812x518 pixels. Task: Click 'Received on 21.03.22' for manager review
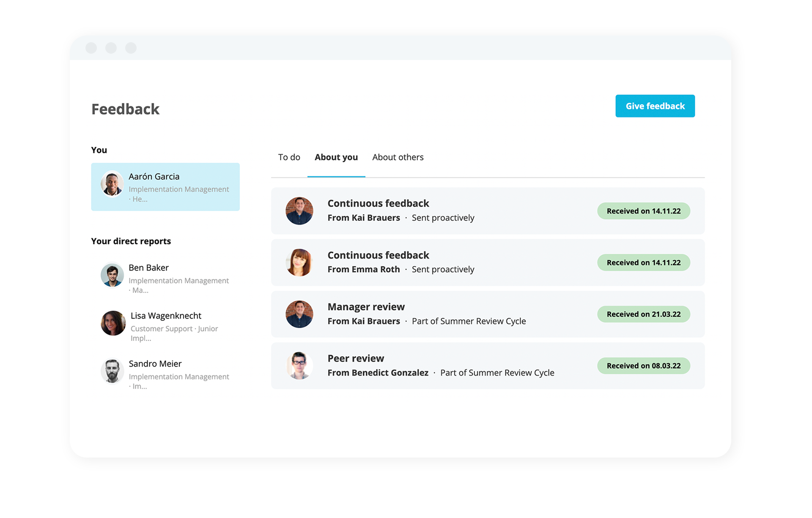[x=643, y=314]
